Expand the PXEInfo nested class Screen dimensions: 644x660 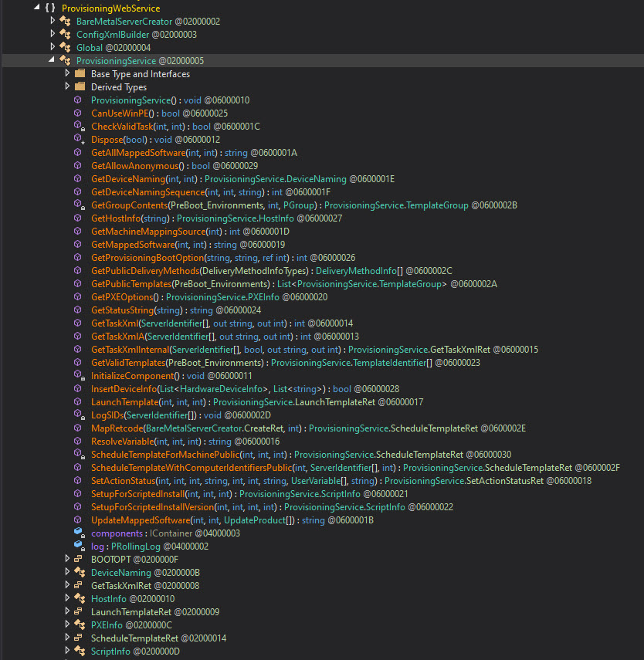click(x=67, y=624)
